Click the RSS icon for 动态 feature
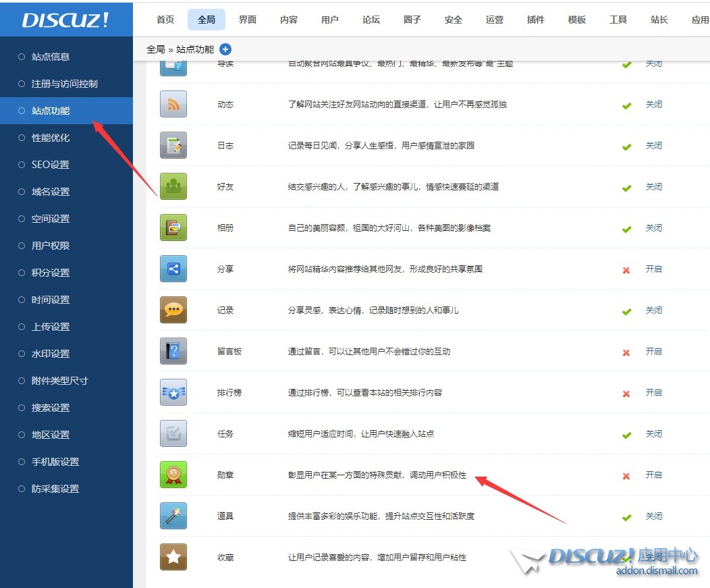Viewport: 710px width, 588px height. [x=173, y=105]
